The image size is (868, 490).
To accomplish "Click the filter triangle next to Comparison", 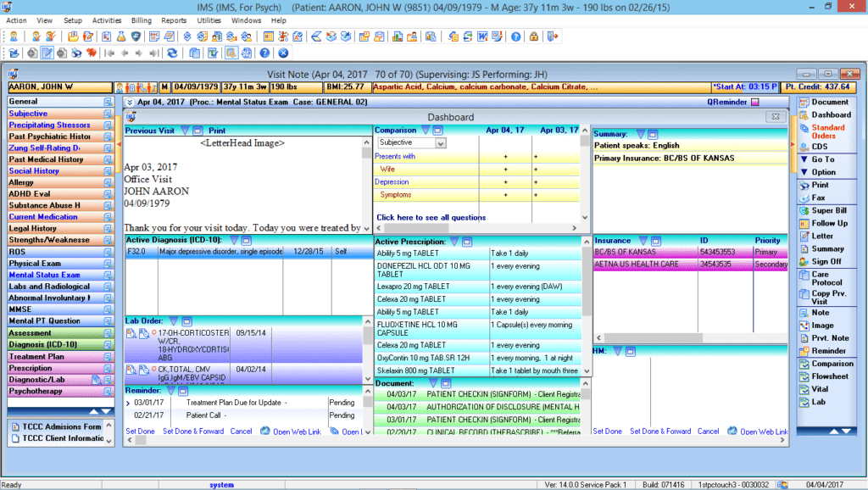I will coord(426,130).
